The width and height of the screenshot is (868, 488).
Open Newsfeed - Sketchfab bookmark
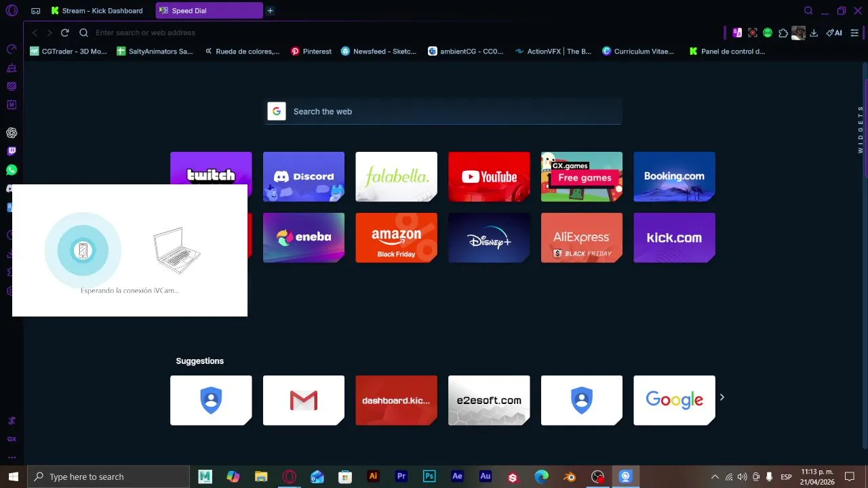click(x=378, y=51)
